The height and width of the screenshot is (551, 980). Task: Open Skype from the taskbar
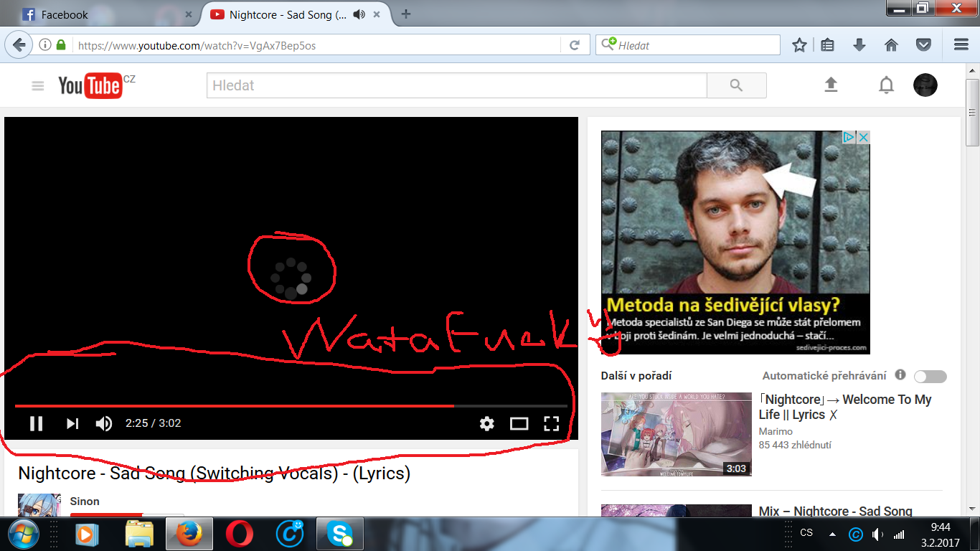click(339, 534)
